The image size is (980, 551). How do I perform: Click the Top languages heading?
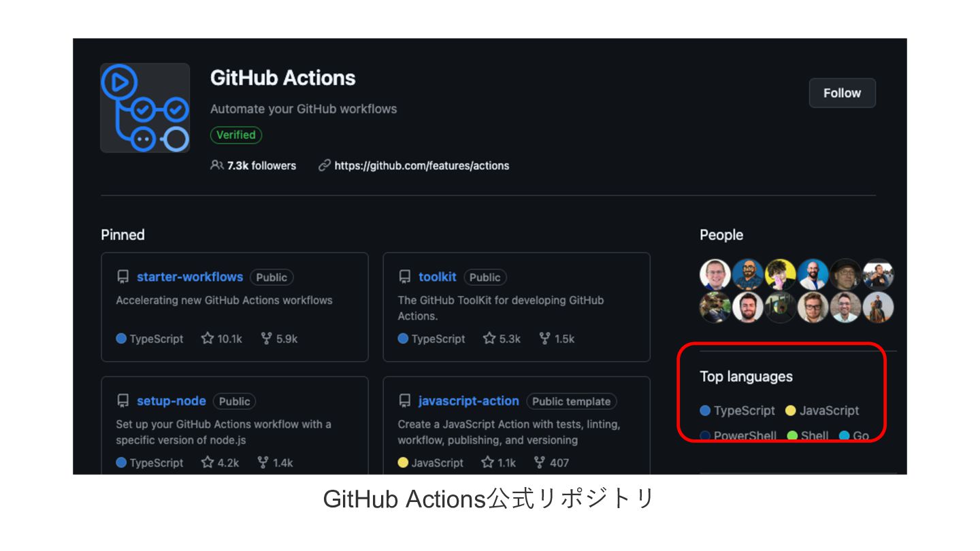coord(746,376)
